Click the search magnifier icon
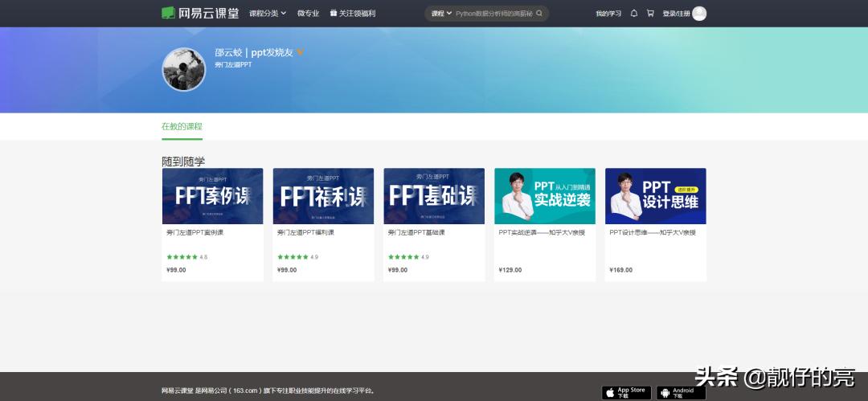The height and width of the screenshot is (401, 868). (x=539, y=14)
